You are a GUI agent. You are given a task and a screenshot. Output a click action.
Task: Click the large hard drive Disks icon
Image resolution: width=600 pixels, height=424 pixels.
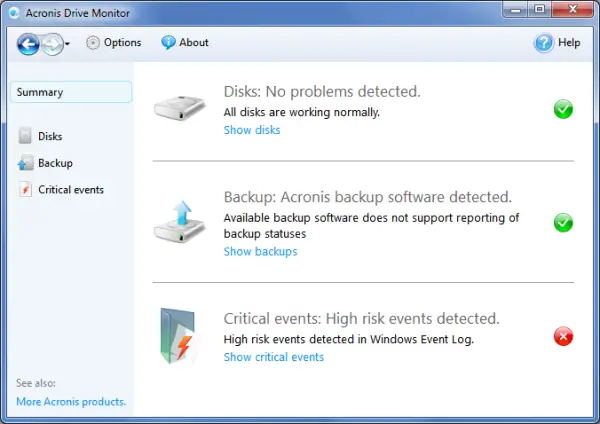(181, 108)
